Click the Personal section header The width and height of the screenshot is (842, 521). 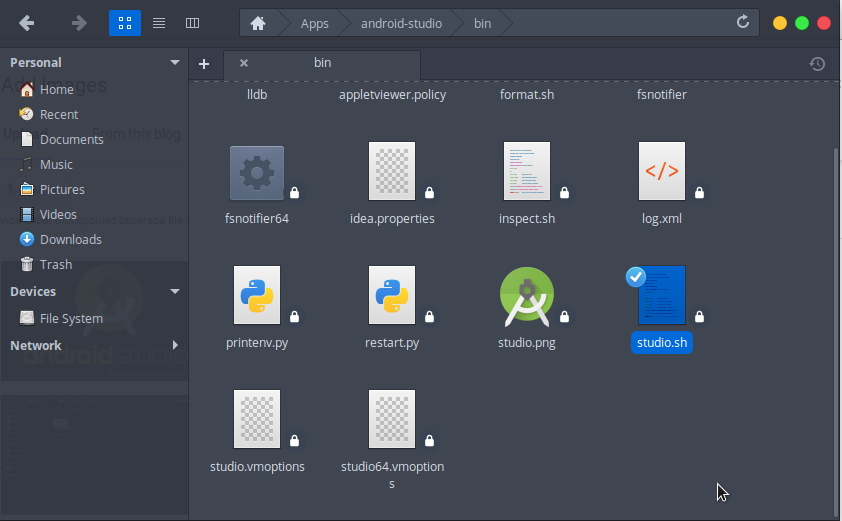(36, 63)
